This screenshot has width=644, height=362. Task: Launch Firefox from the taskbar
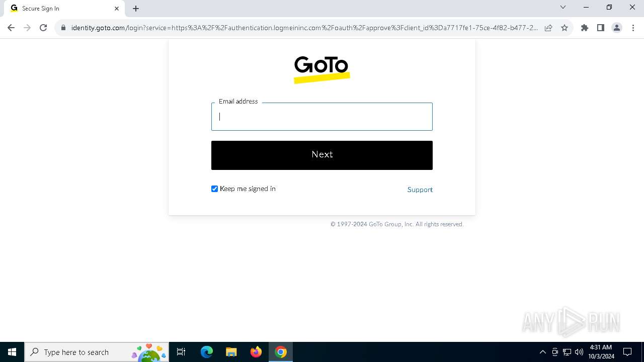tap(256, 352)
